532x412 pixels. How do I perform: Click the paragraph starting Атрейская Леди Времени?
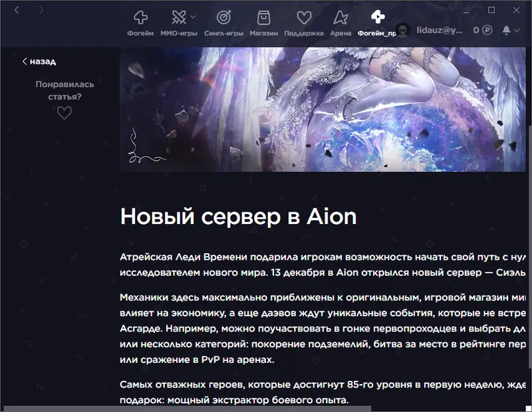pos(323,264)
